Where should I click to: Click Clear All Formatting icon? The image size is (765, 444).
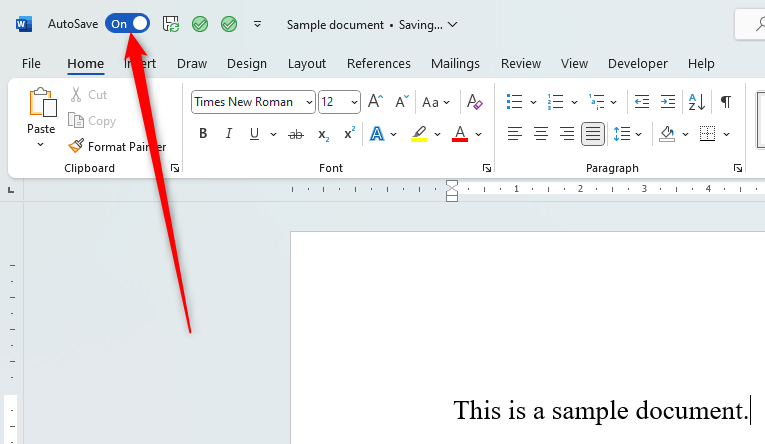click(x=474, y=101)
